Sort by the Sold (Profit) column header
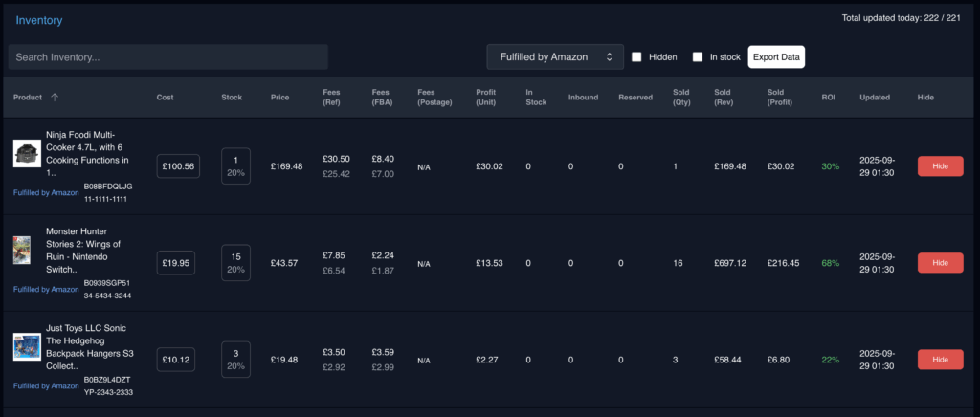980x417 pixels. click(781, 98)
